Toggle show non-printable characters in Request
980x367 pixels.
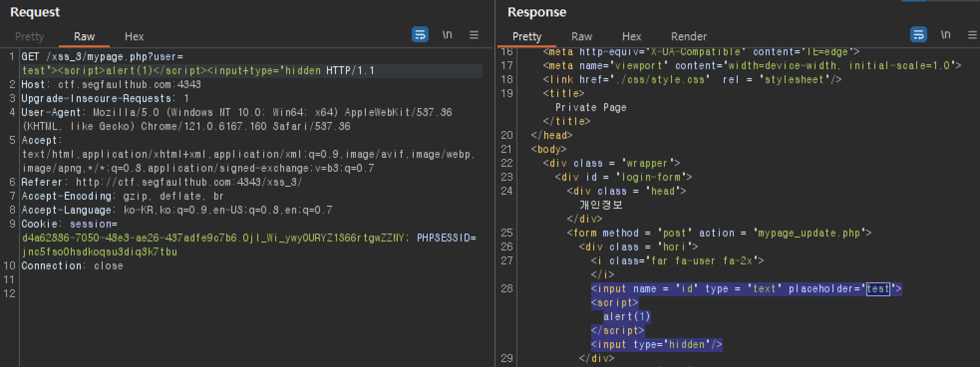pos(447,34)
